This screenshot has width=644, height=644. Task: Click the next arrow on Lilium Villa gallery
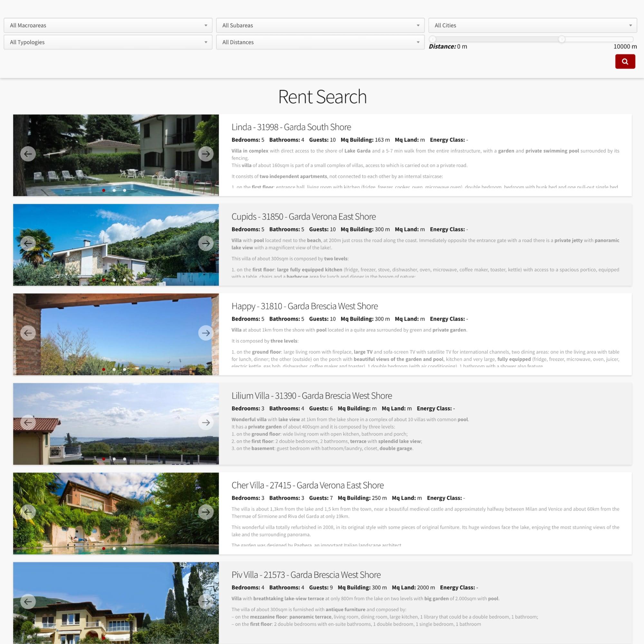tap(206, 422)
